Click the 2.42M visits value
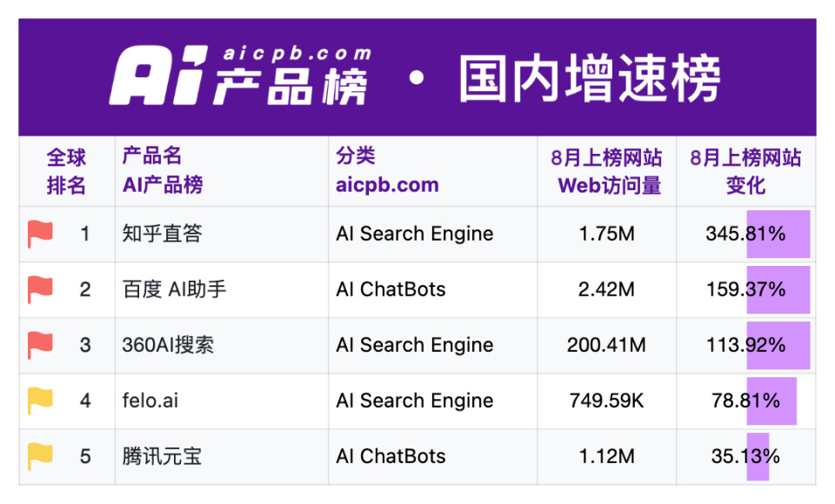Viewport: 835px width, 504px height. (606, 289)
